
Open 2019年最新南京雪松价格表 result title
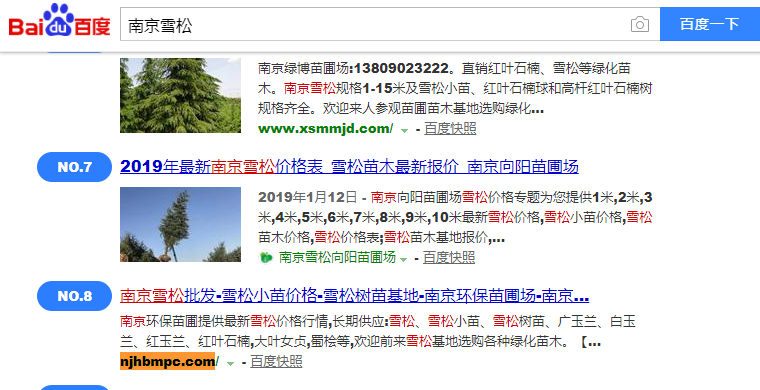349,167
